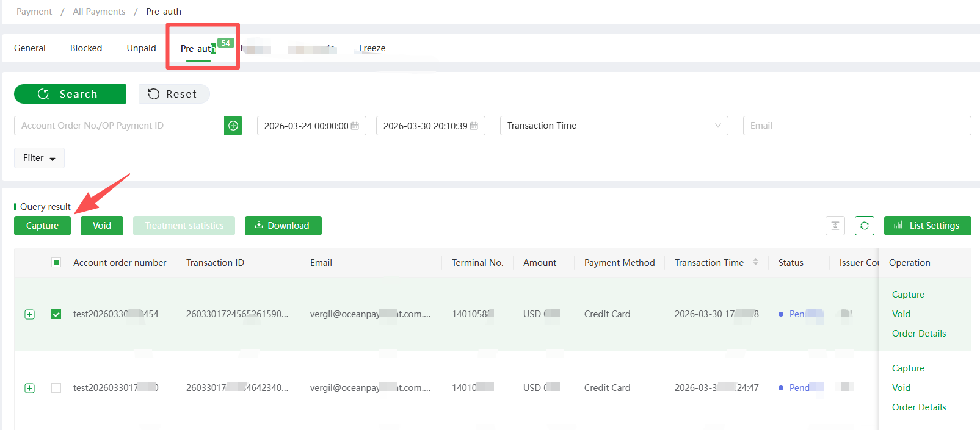Viewport: 980px width, 430px height.
Task: Click the green Void button above table
Action: pyautogui.click(x=102, y=226)
